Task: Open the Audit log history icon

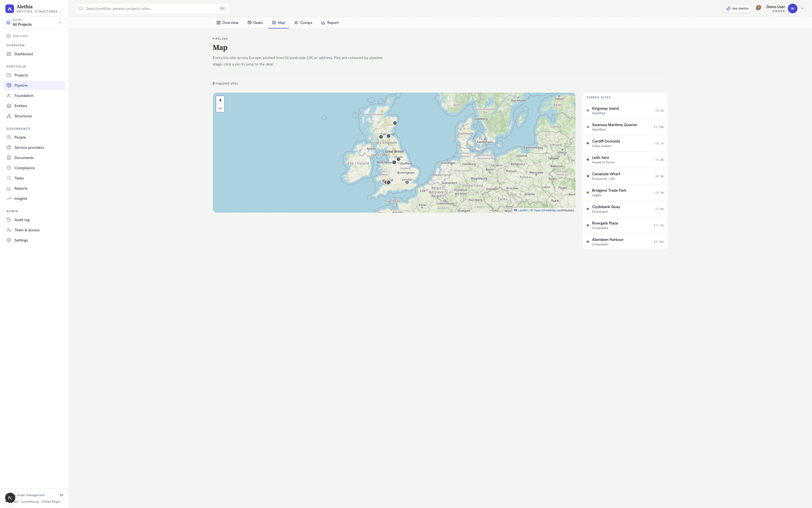Action: [9, 220]
